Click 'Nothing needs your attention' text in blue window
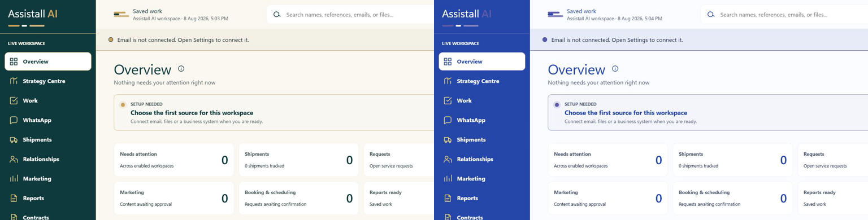 tap(598, 82)
